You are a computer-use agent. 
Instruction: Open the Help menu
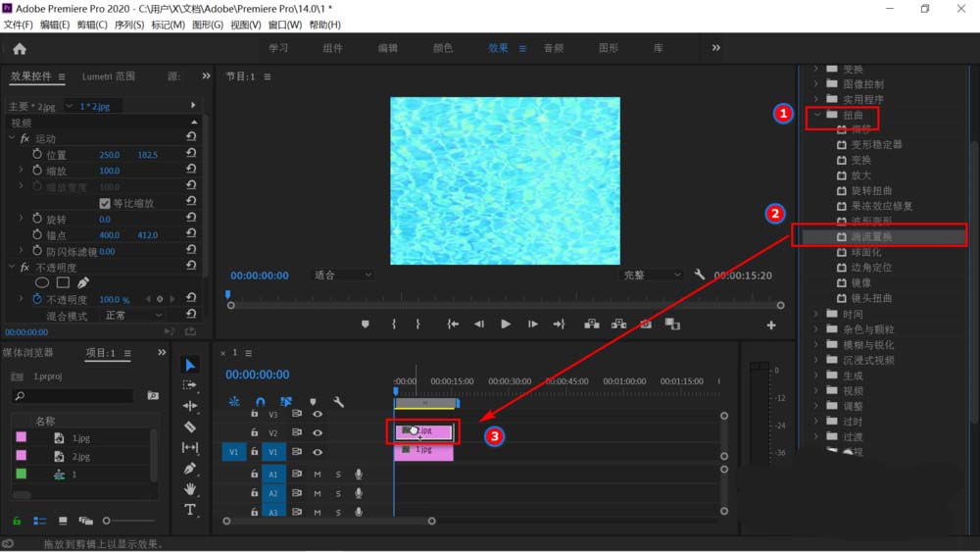[x=325, y=25]
